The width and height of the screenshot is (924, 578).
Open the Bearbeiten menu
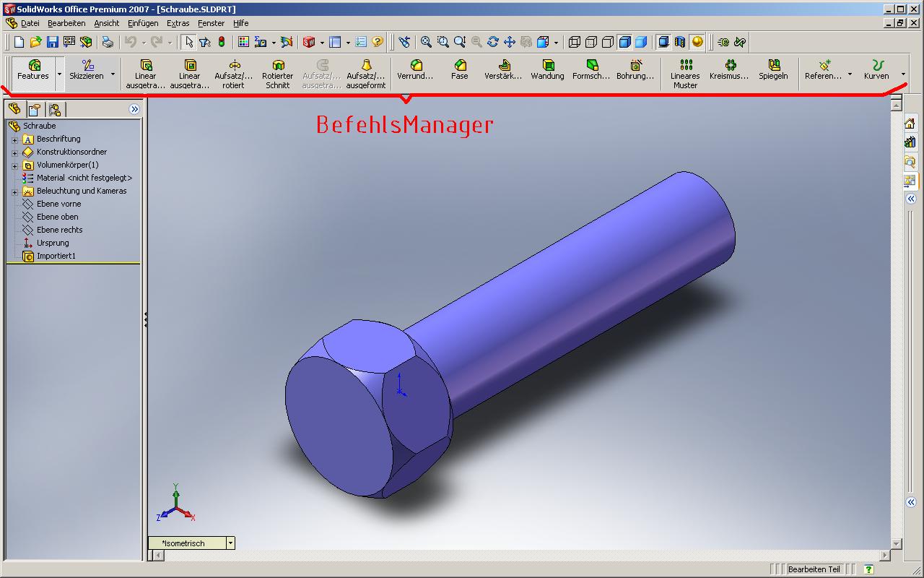[66, 23]
